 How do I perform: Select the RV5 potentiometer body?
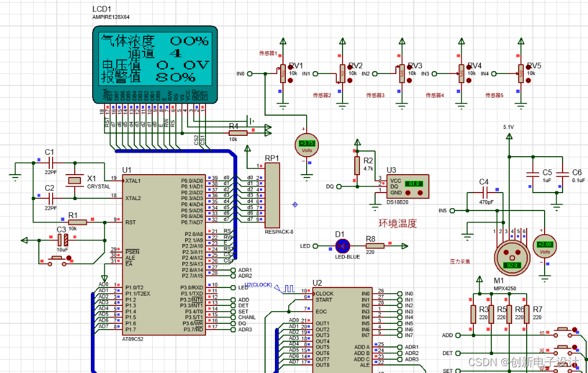[x=521, y=73]
